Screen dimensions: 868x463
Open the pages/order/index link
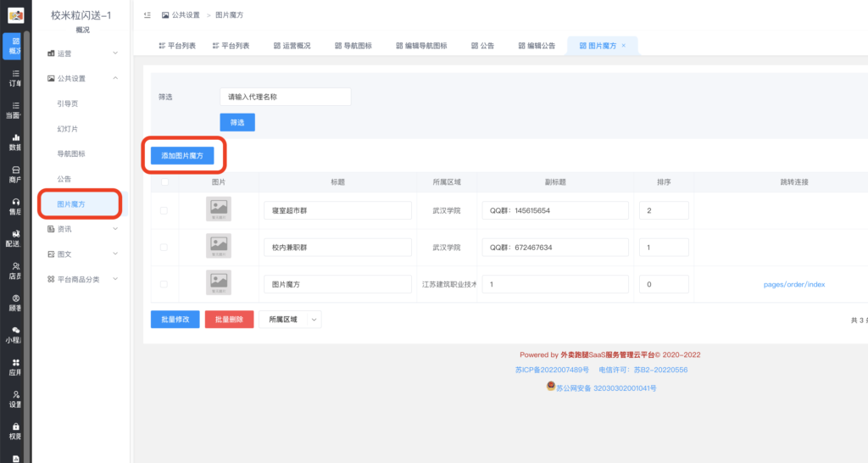tap(793, 284)
